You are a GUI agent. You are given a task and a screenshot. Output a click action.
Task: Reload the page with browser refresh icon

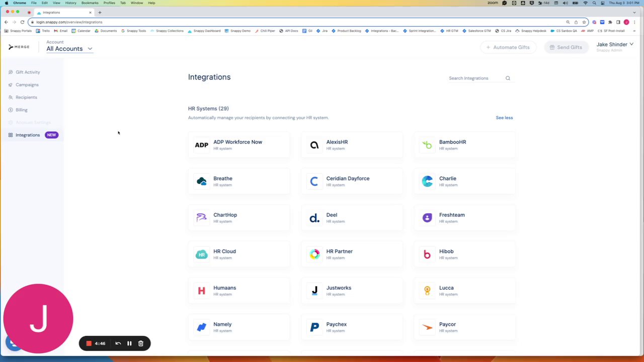pyautogui.click(x=22, y=22)
